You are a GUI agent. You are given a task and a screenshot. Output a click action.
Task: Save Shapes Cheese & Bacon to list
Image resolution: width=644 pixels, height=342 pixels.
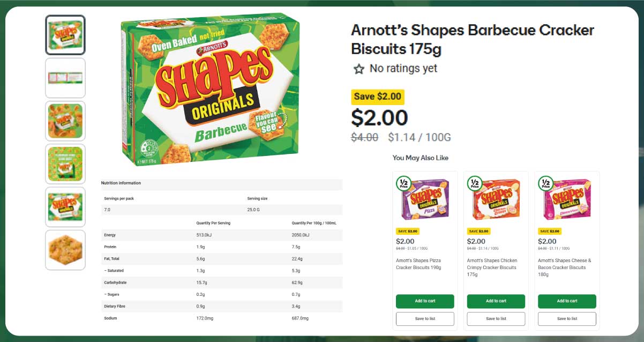point(567,319)
